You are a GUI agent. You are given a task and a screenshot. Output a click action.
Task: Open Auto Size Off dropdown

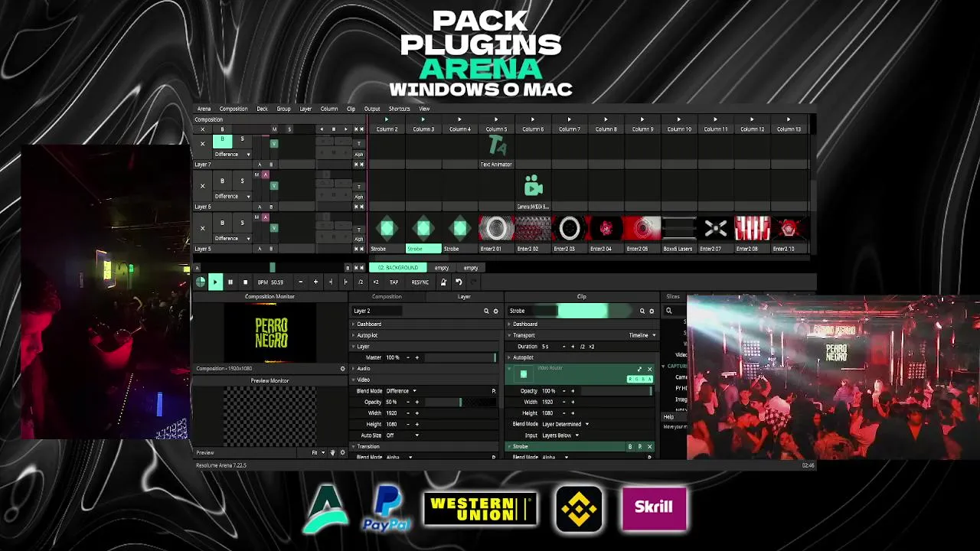click(x=402, y=435)
